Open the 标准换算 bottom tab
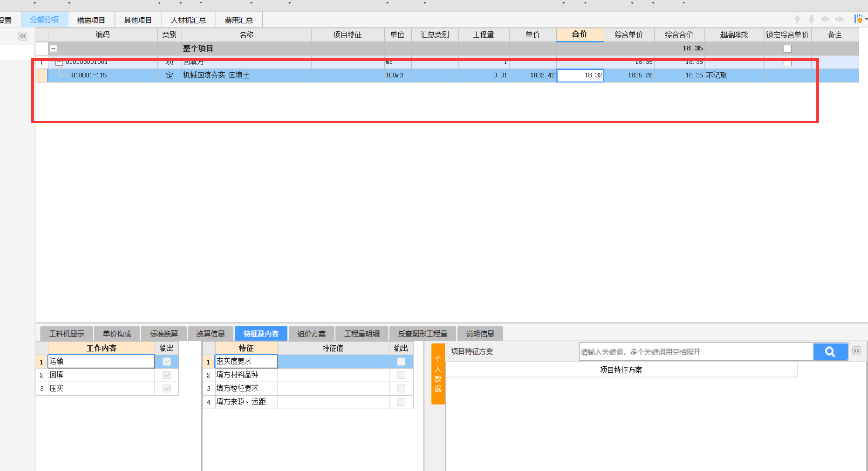This screenshot has width=868, height=471. (164, 334)
